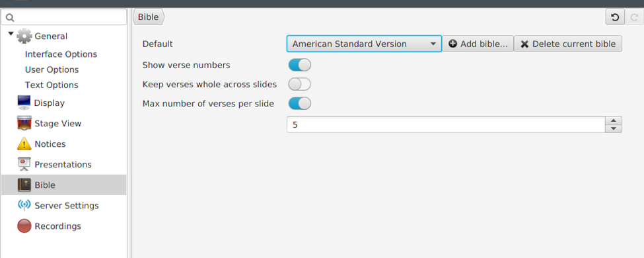This screenshot has width=644, height=258.
Task: Click the General category label
Action: pyautogui.click(x=51, y=36)
